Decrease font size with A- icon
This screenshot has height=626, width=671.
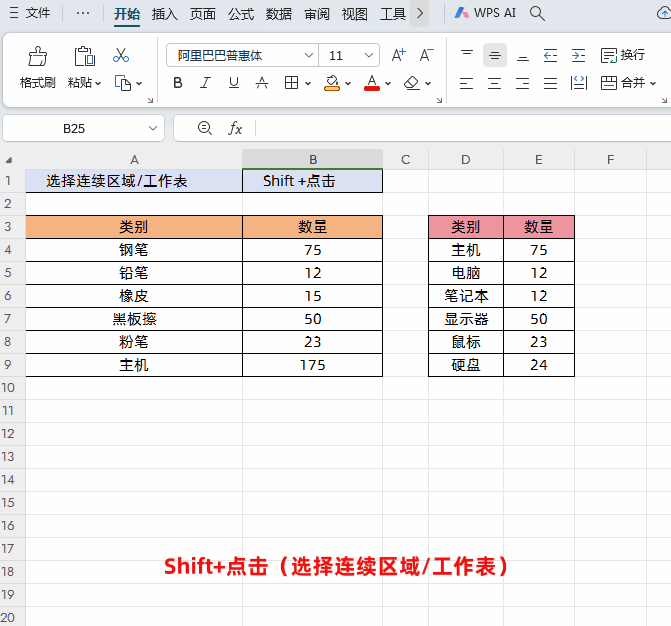click(x=427, y=55)
